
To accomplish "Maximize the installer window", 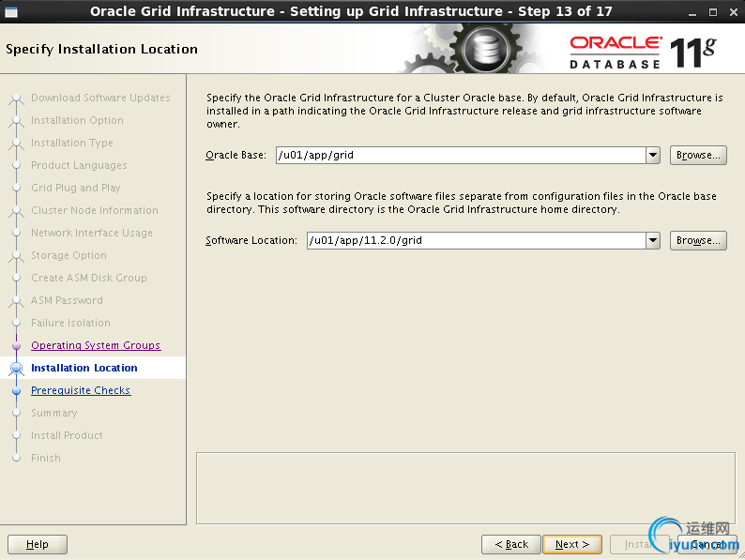I will [x=713, y=12].
